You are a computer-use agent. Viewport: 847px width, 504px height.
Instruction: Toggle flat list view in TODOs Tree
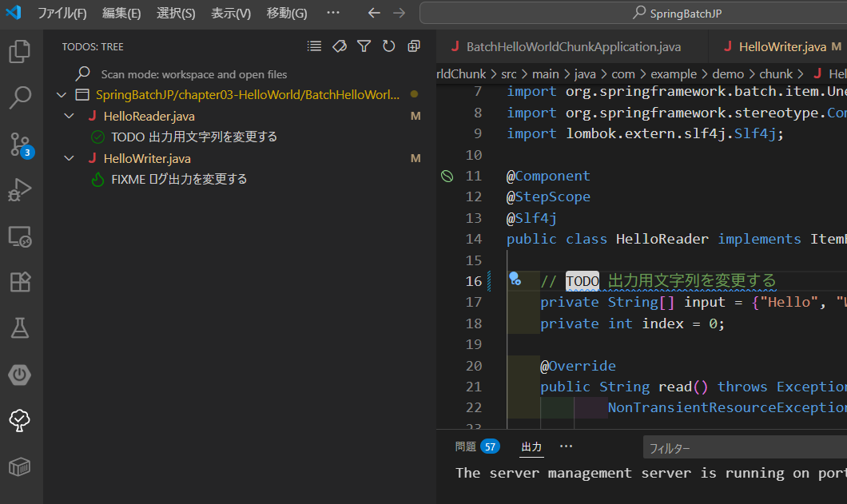[314, 46]
